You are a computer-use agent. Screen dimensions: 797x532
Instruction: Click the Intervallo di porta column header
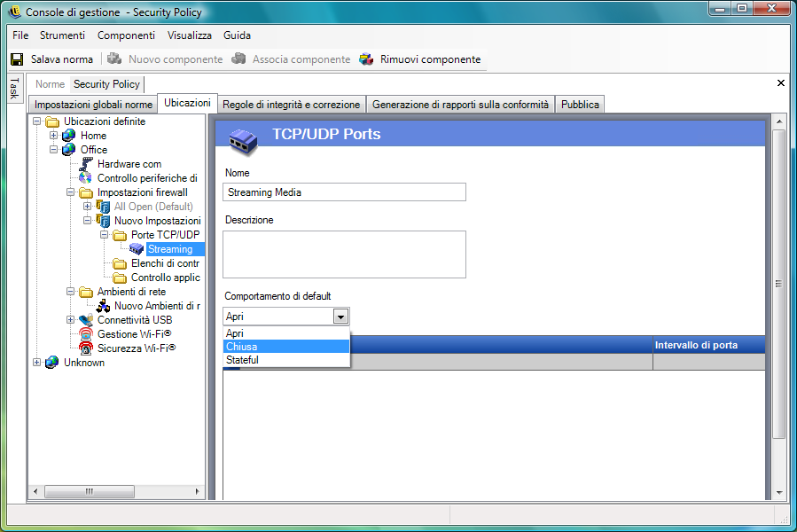pos(709,345)
